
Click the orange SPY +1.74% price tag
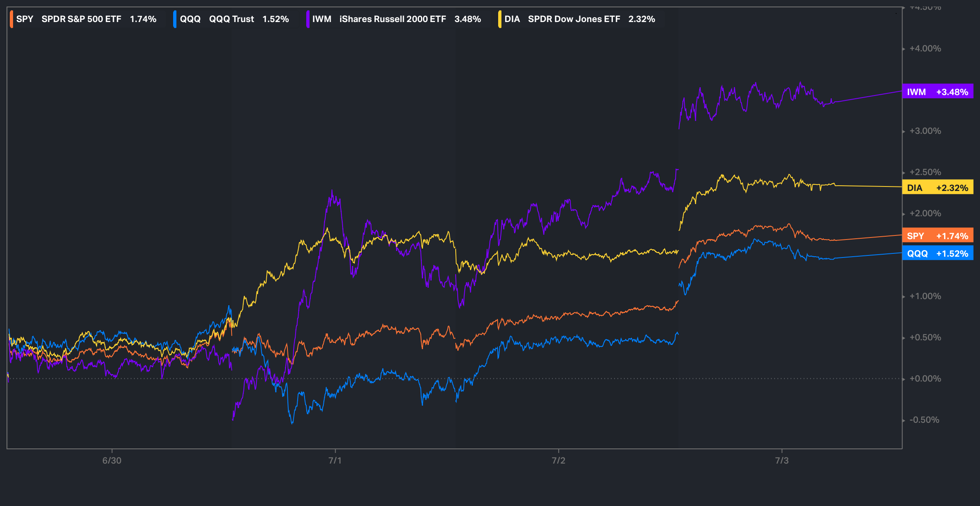point(937,236)
